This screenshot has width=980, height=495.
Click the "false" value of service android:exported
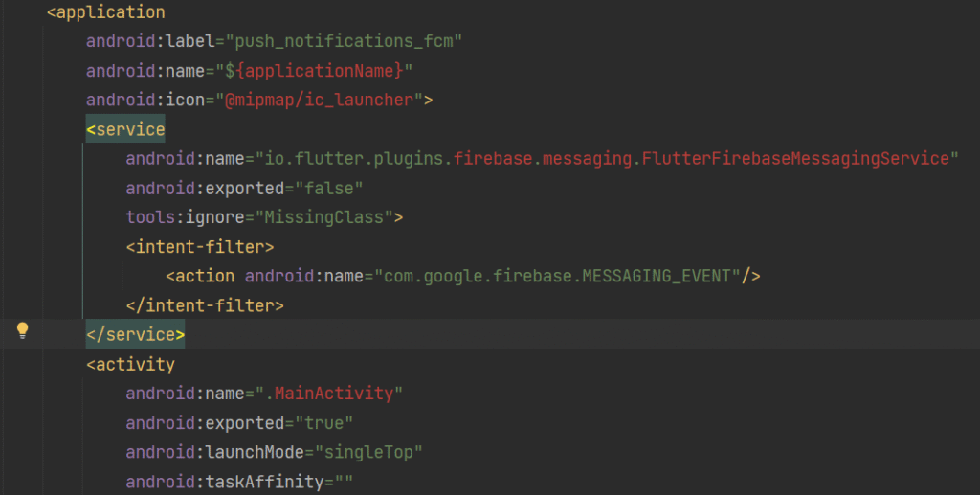328,188
